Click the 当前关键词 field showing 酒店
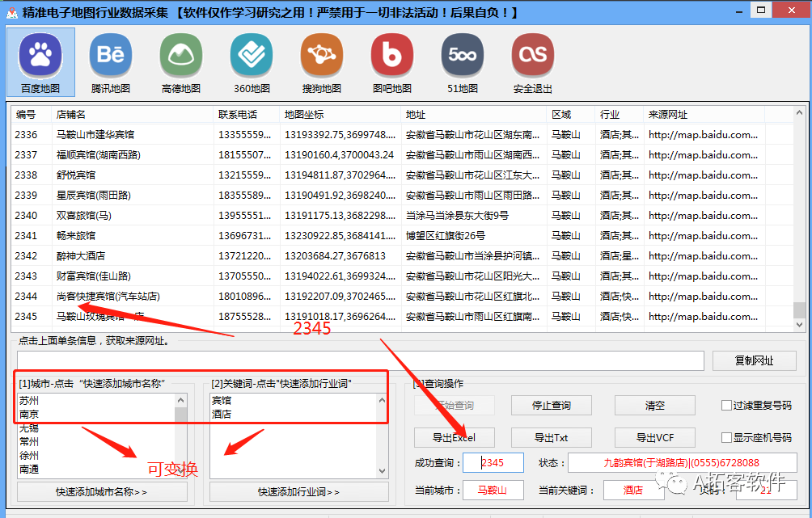 tap(633, 490)
